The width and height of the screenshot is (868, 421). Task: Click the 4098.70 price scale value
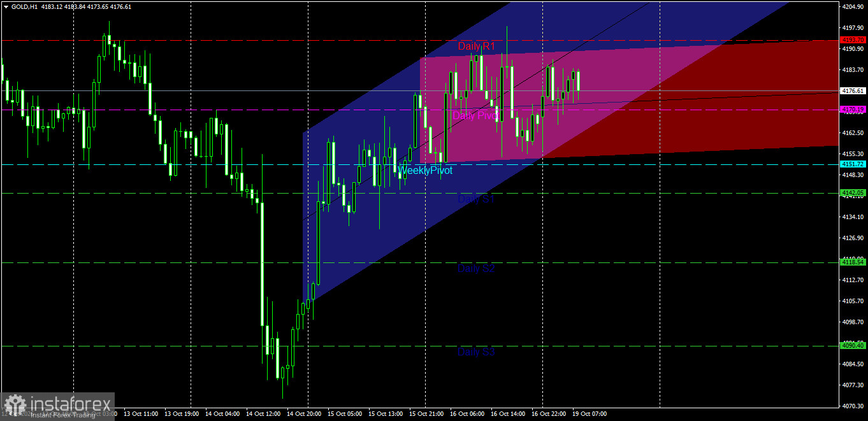(853, 322)
